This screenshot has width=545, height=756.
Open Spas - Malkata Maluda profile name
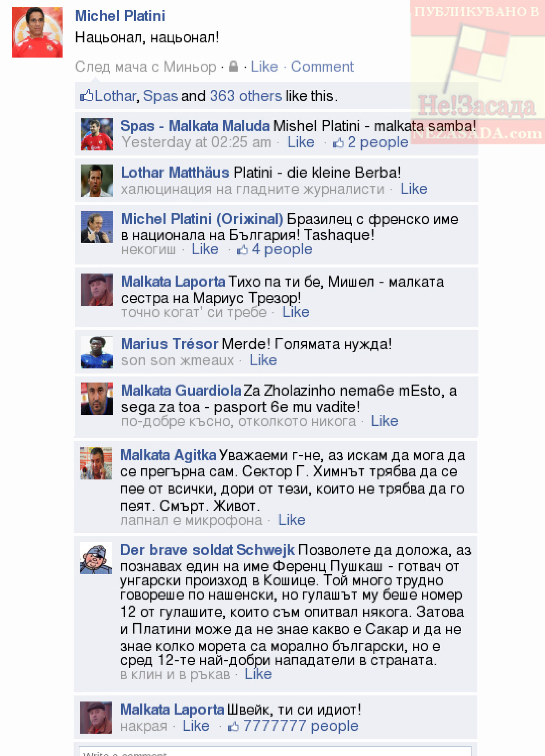pyautogui.click(x=195, y=126)
